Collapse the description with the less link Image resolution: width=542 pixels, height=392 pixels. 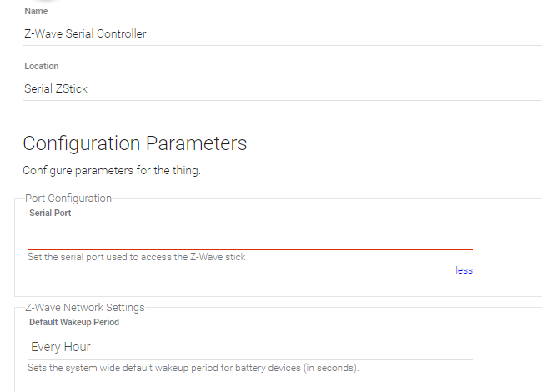464,270
